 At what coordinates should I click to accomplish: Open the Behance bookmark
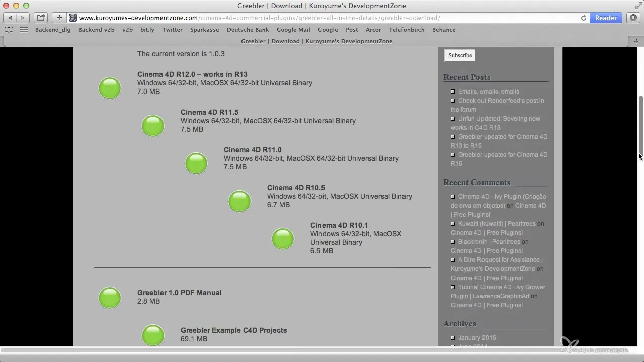point(444,30)
